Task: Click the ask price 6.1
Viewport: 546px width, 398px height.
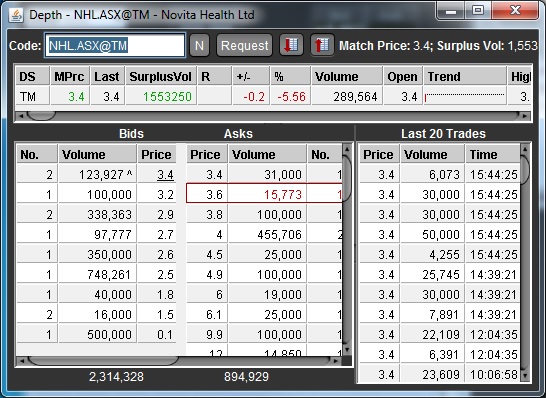Action: (x=207, y=314)
